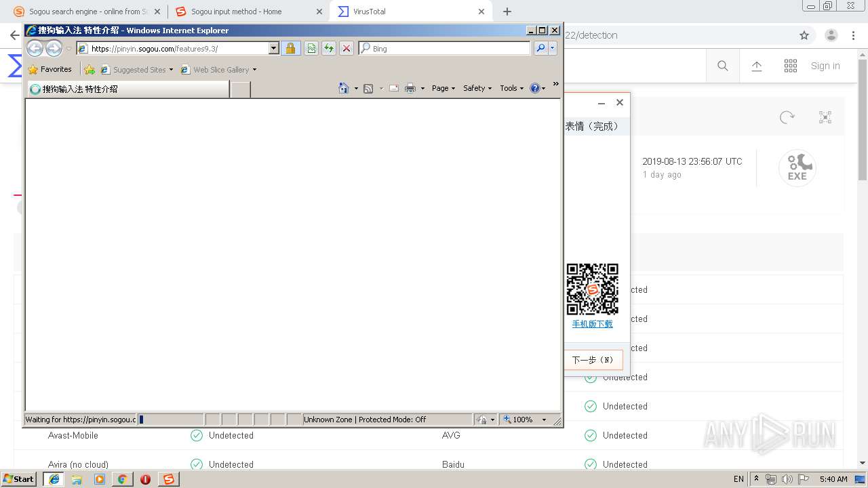Open the Windows Start menu
The height and width of the screenshot is (488, 868).
point(18,479)
